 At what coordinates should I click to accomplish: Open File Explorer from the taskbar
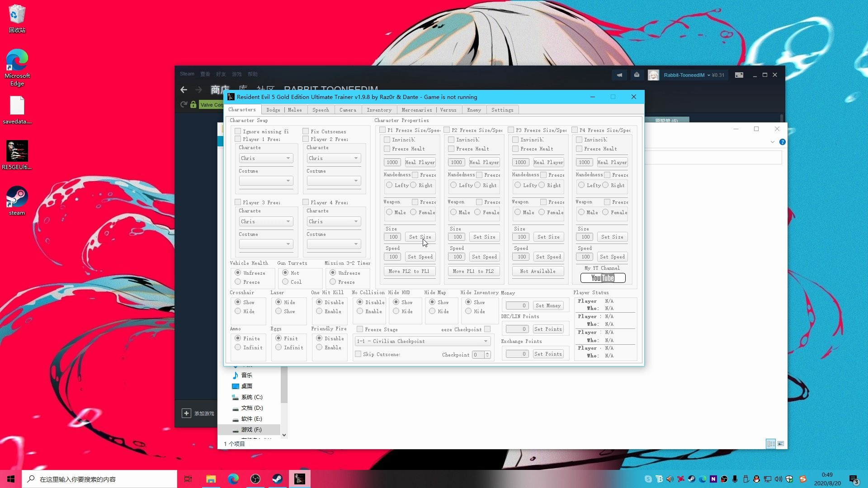coord(211,479)
